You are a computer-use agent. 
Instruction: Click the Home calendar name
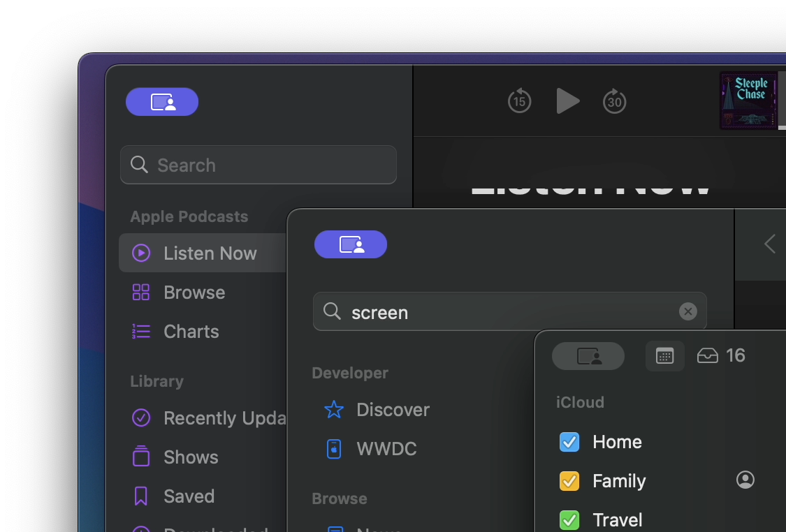[617, 442]
